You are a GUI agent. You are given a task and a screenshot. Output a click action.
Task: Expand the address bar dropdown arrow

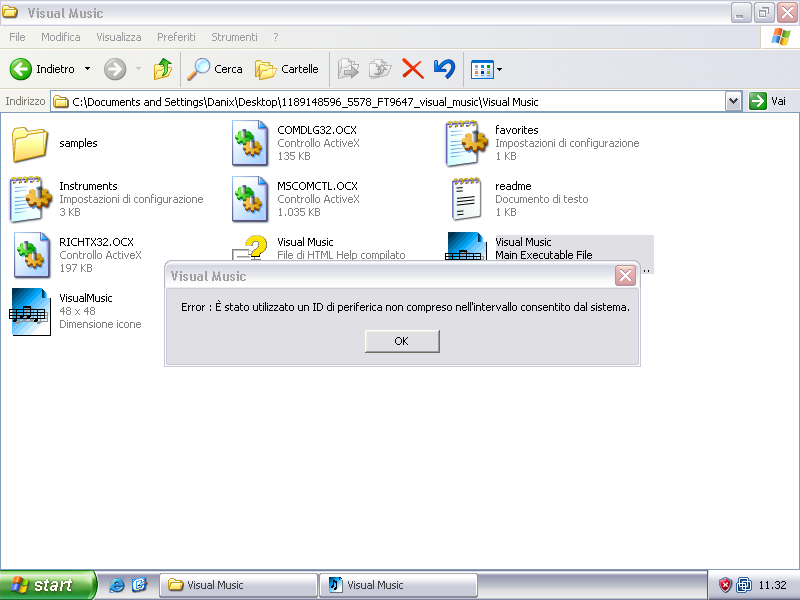[733, 101]
